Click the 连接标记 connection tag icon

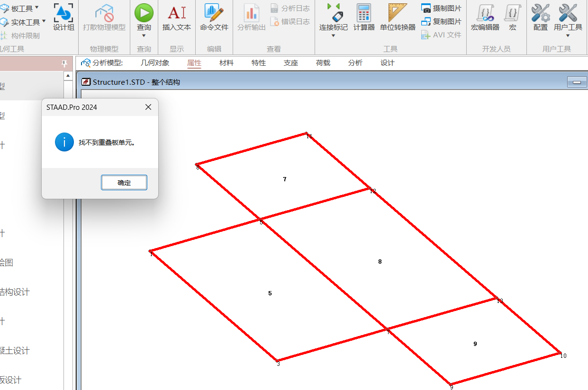click(x=334, y=13)
